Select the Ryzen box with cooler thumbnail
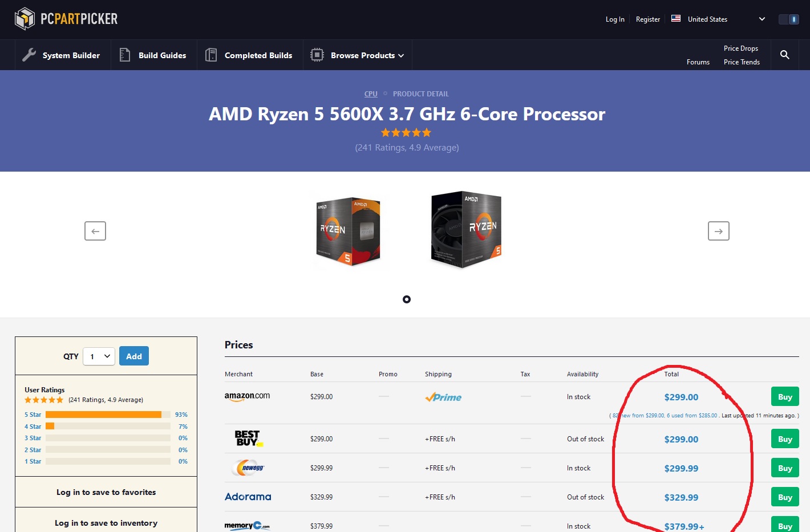 466,230
